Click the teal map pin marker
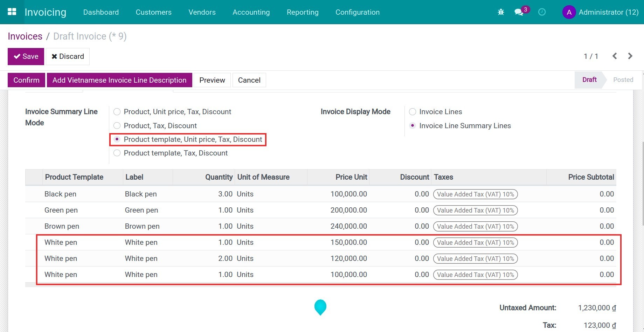 (x=320, y=307)
